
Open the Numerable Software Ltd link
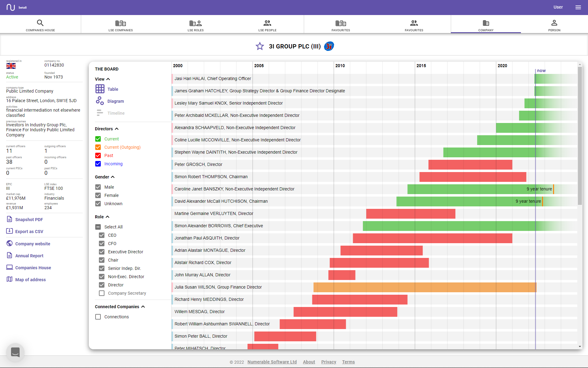272,362
